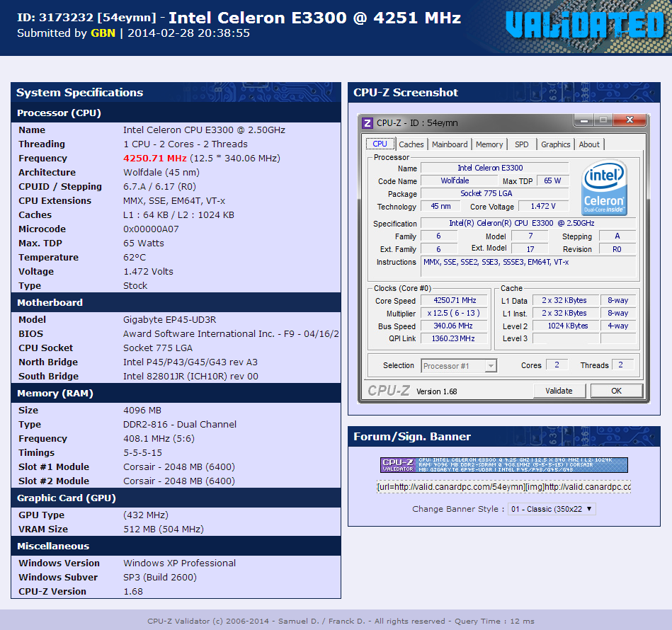Image resolution: width=672 pixels, height=630 pixels.
Task: Click the CPU-Z purple Z window icon
Action: (368, 123)
